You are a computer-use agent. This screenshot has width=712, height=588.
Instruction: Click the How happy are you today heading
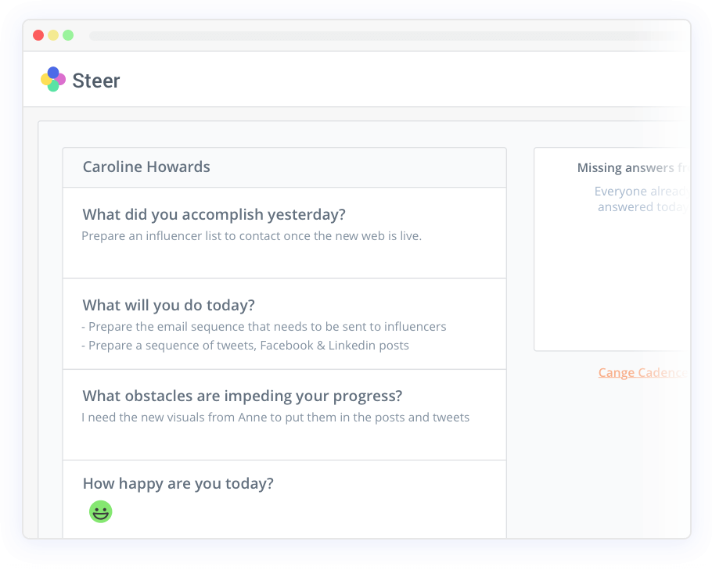pyautogui.click(x=178, y=483)
